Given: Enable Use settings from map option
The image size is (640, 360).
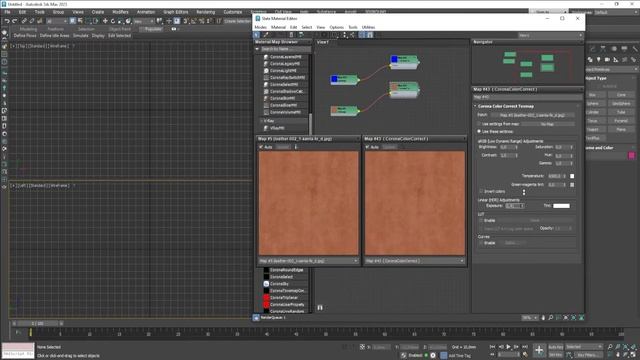Looking at the screenshot, I should 480,124.
